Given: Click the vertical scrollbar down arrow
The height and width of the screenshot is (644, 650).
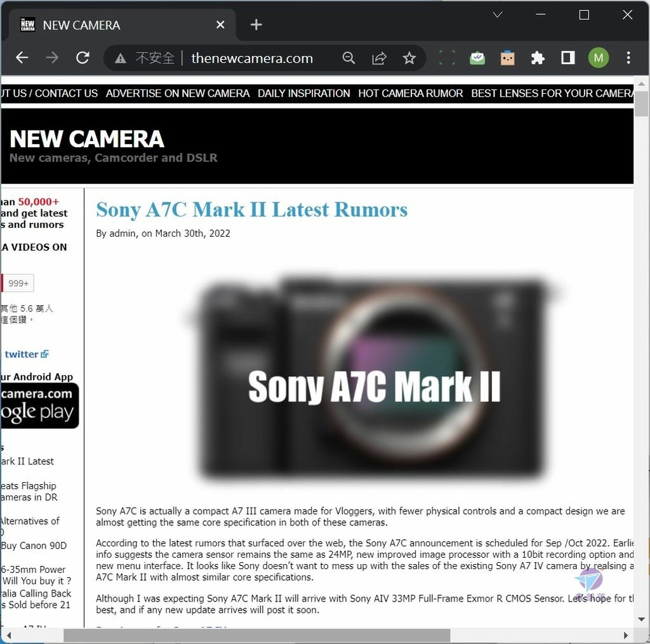Looking at the screenshot, I should (x=641, y=619).
